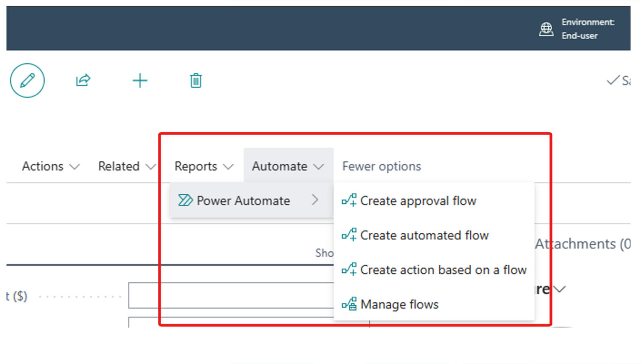Click the Share icon in the toolbar
The width and height of the screenshot is (641, 364).
point(82,80)
